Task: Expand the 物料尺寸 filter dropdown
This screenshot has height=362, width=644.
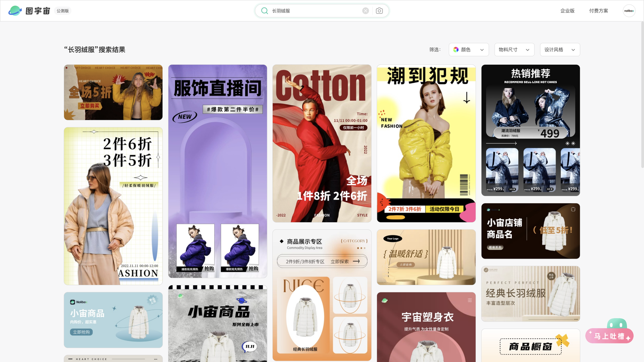Action: pyautogui.click(x=514, y=50)
